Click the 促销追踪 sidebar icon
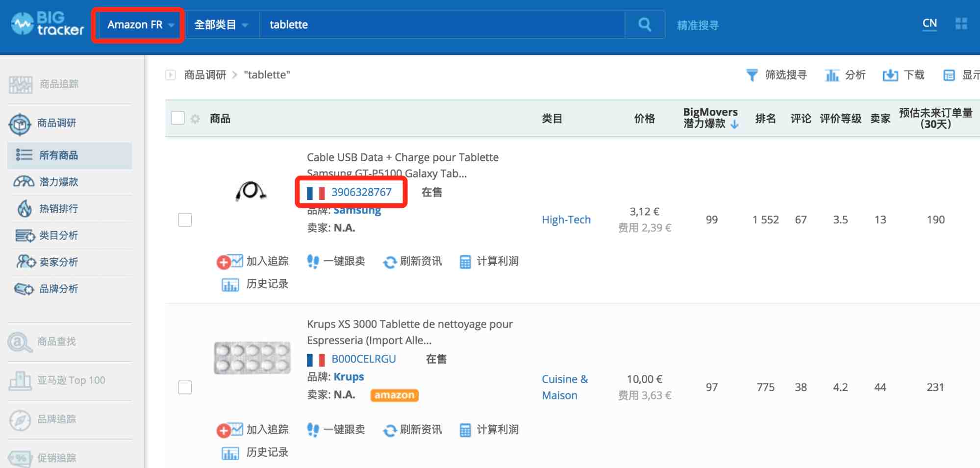Viewport: 980px width, 468px height. 20,458
